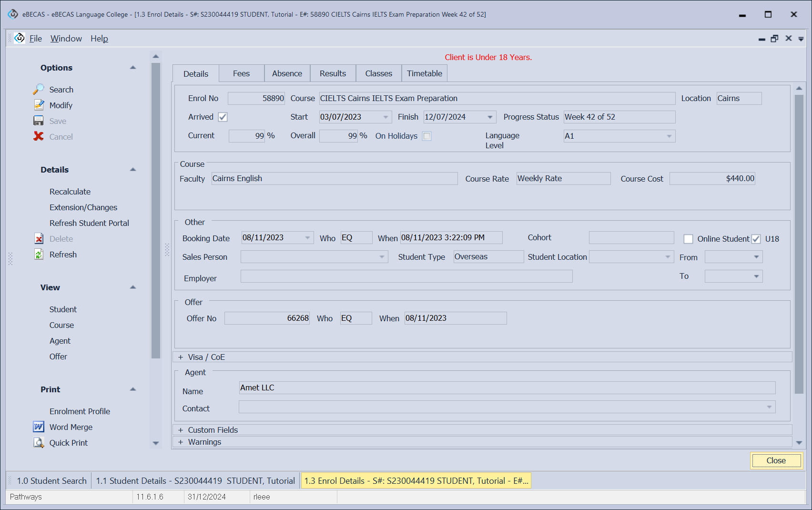Tick the Online Student checkbox
Image resolution: width=812 pixels, height=510 pixels.
click(688, 239)
